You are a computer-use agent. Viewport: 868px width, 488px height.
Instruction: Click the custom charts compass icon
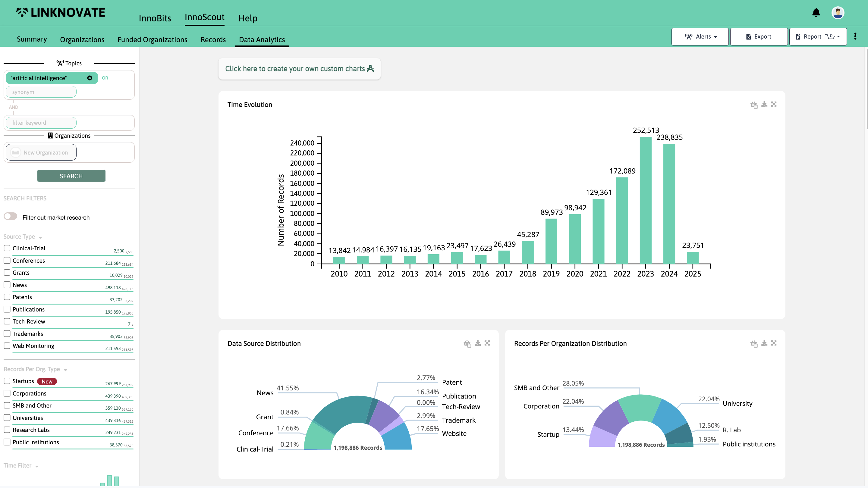[x=370, y=68]
